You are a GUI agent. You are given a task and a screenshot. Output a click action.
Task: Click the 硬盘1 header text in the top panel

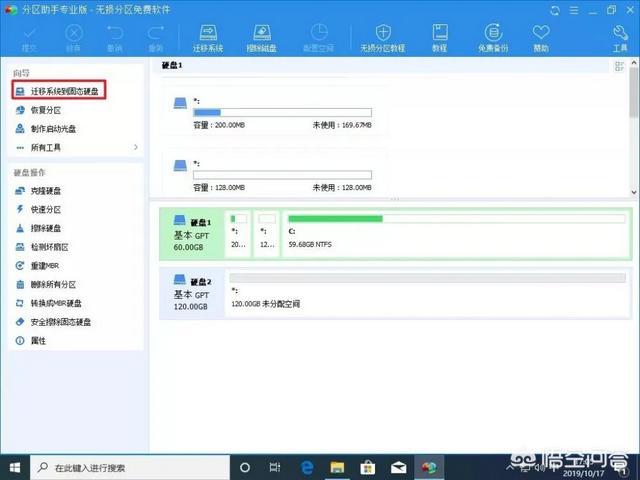coord(172,65)
